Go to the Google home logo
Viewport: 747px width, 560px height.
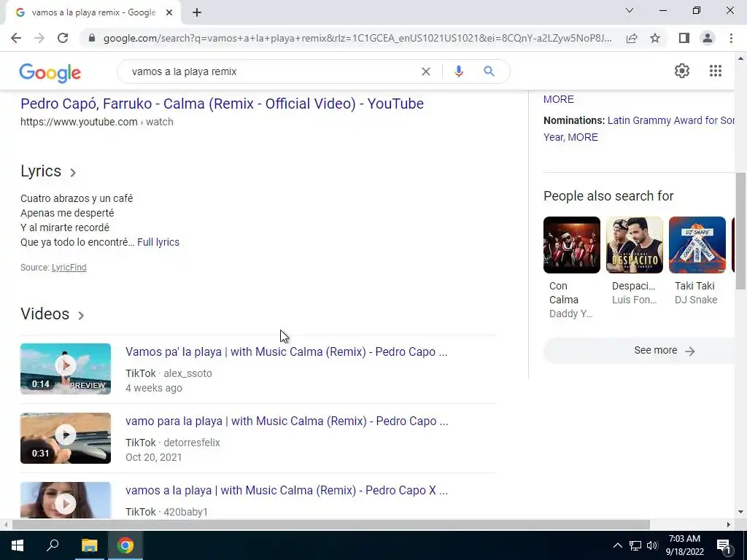coord(50,73)
